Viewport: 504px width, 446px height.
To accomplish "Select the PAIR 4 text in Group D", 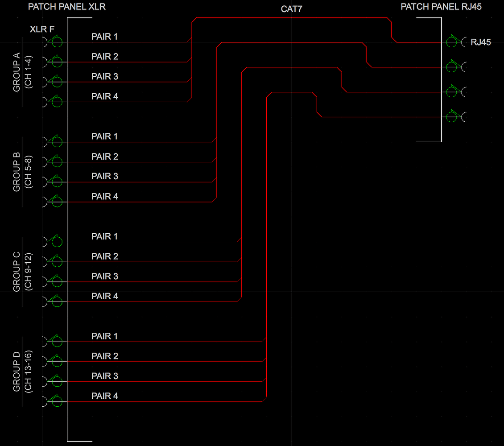I will [104, 396].
